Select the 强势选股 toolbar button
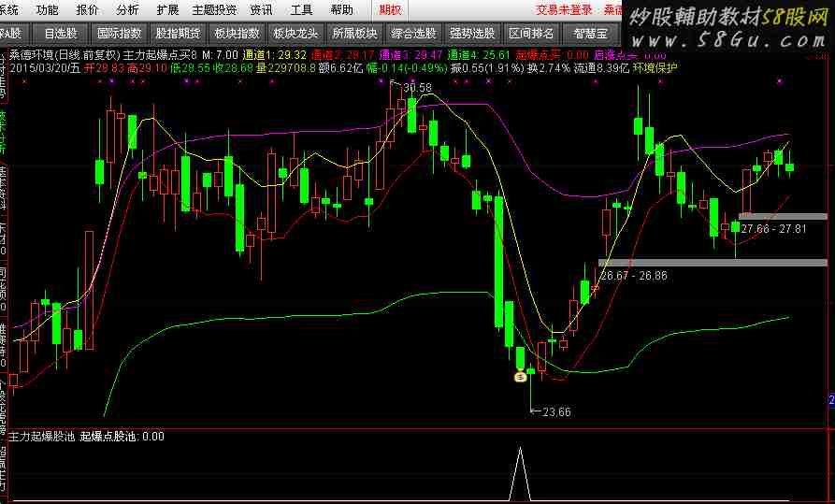 (472, 33)
